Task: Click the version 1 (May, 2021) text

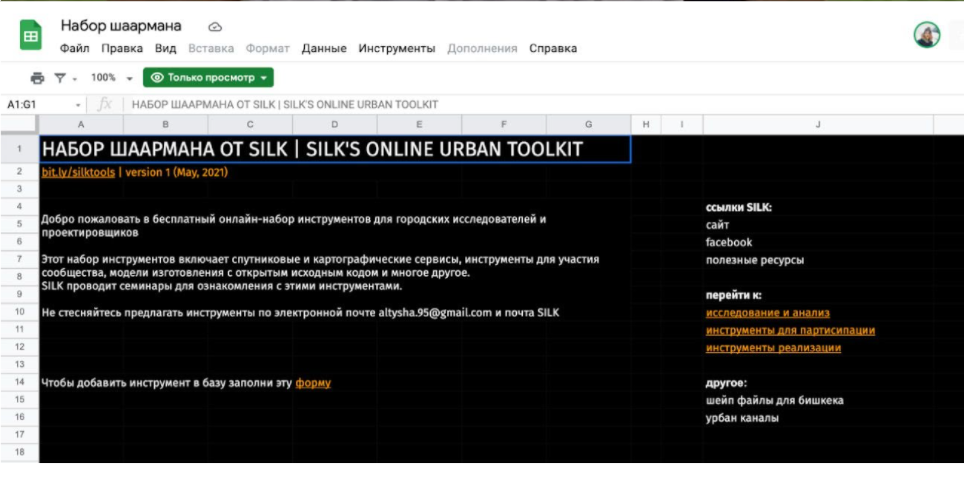Action: pos(177,173)
